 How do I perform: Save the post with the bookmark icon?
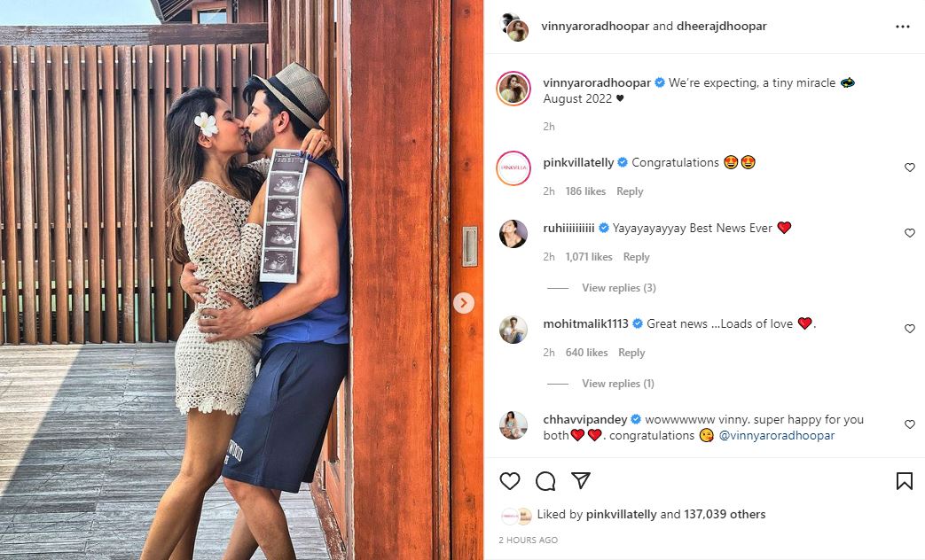click(904, 481)
